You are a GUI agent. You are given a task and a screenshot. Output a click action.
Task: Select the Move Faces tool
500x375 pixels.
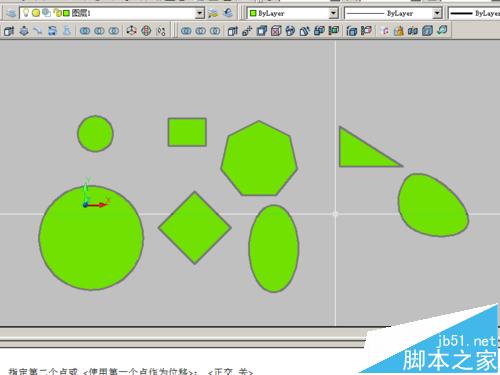(x=247, y=31)
